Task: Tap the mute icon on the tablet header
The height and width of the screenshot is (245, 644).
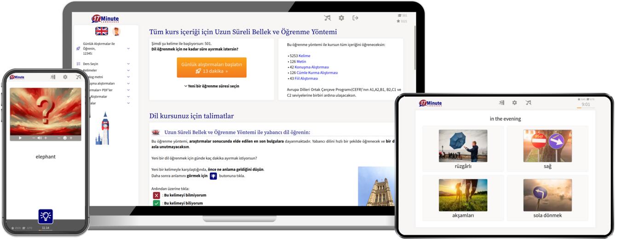Action: [529, 103]
